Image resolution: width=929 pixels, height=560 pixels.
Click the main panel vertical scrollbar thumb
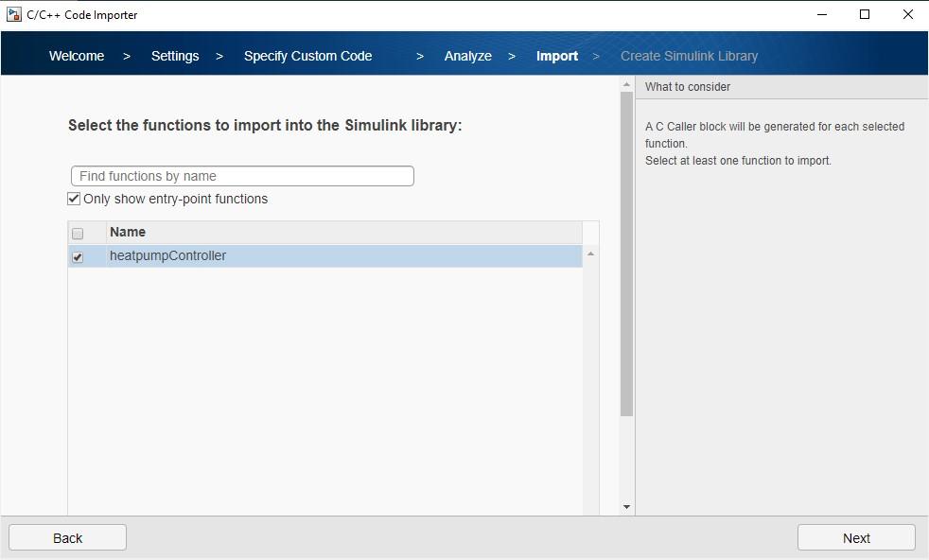[626, 254]
